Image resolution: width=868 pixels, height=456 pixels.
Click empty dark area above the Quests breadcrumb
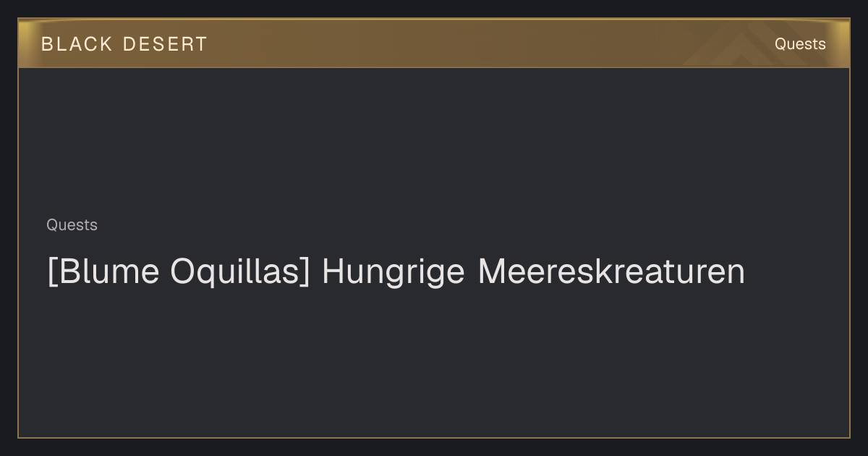pos(434,141)
